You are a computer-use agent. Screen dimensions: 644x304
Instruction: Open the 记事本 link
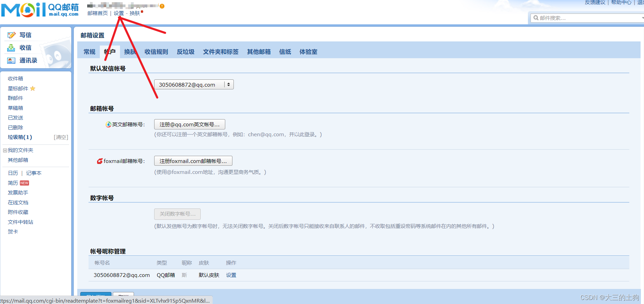click(x=34, y=173)
